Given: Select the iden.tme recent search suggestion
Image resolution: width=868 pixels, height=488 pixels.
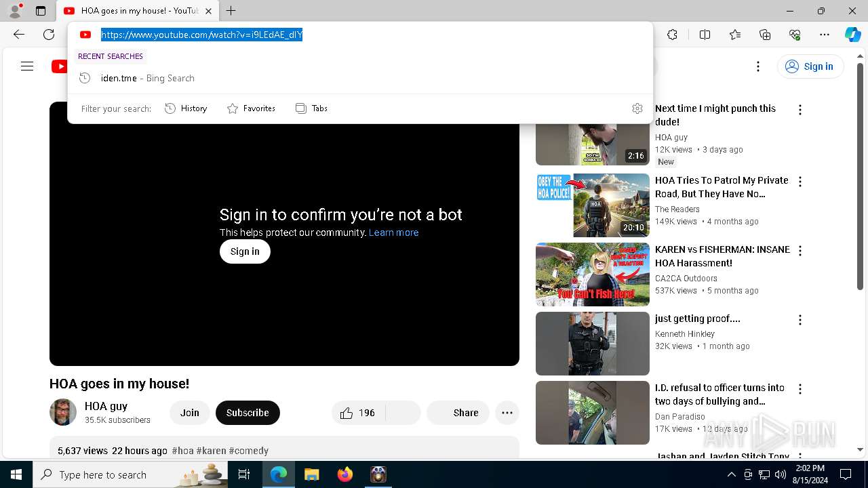Looking at the screenshot, I should click(x=360, y=78).
